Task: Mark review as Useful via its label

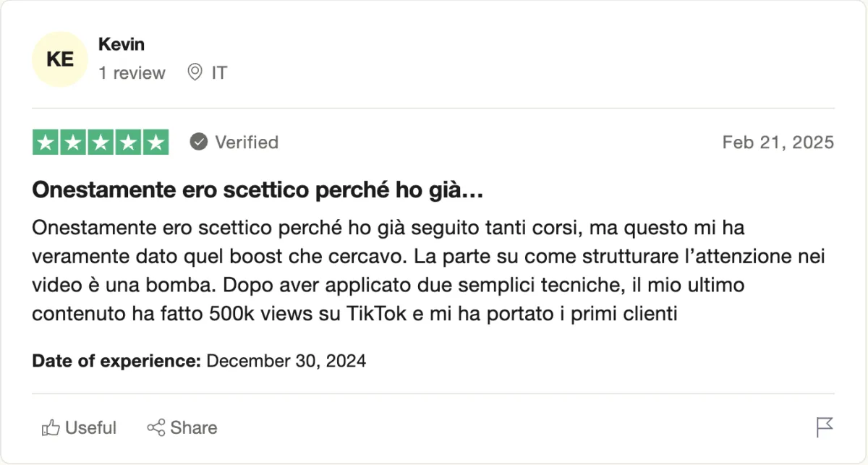Action: tap(90, 428)
